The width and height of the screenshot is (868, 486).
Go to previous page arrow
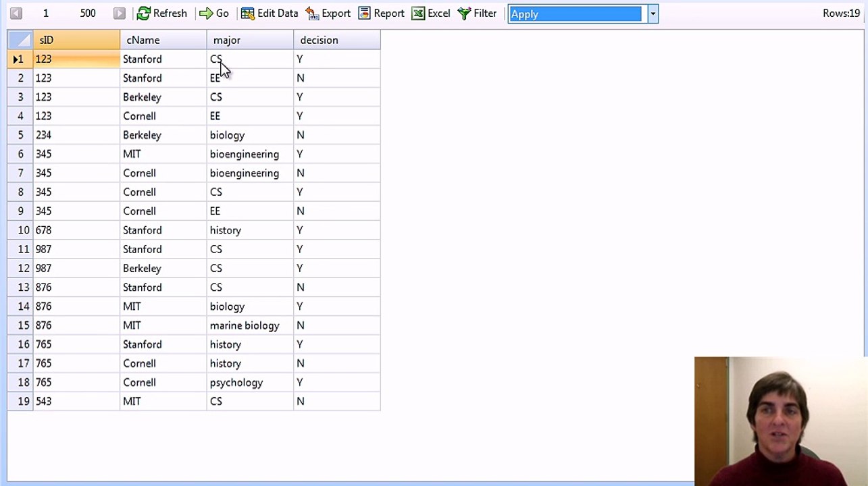(x=16, y=13)
